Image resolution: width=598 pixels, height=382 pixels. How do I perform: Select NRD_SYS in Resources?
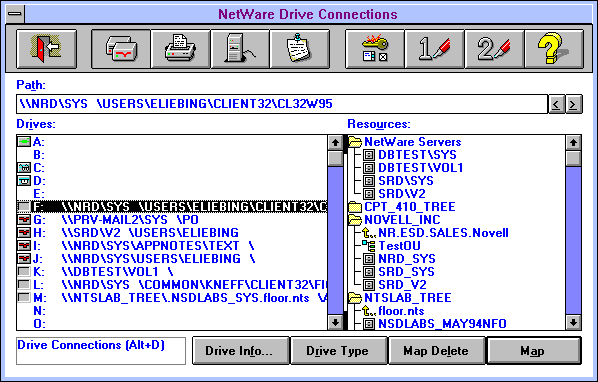(407, 259)
